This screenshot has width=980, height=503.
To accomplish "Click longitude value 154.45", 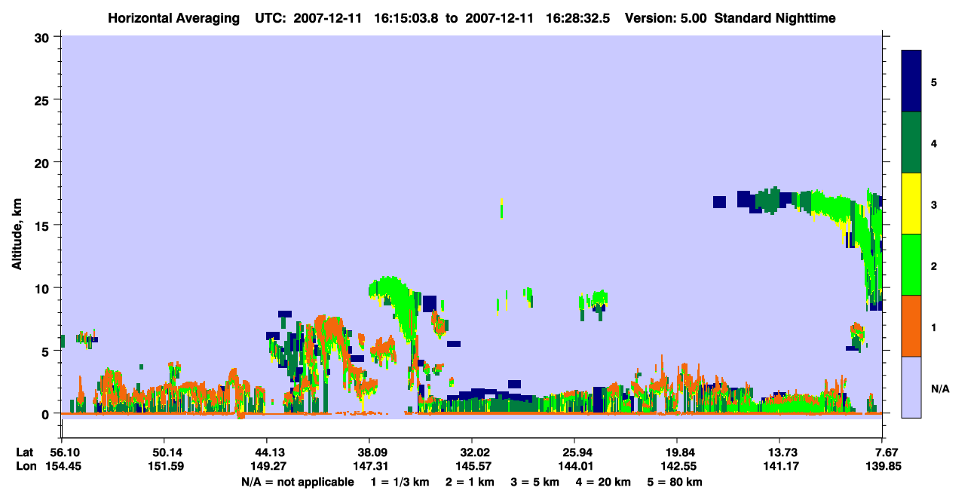I will click(62, 466).
